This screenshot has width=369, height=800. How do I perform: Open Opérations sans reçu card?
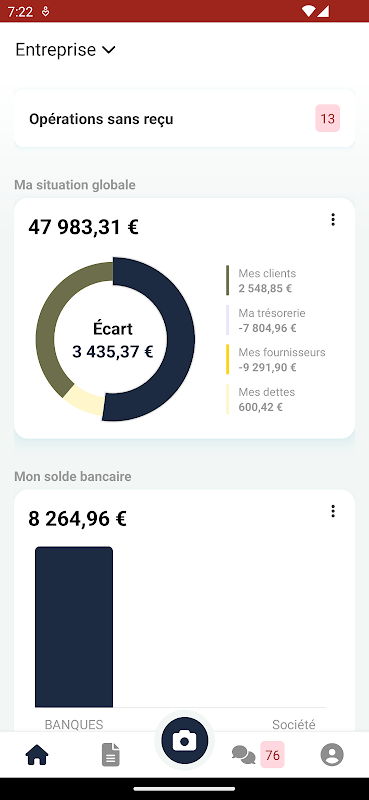click(184, 119)
